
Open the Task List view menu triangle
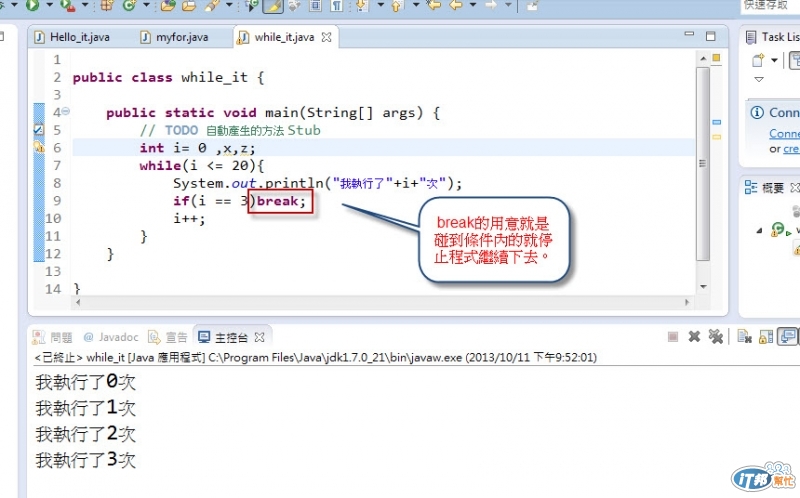tap(759, 79)
